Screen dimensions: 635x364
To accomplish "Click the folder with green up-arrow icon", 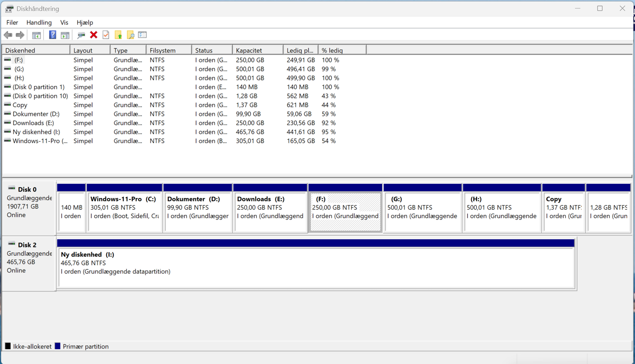I will [118, 35].
